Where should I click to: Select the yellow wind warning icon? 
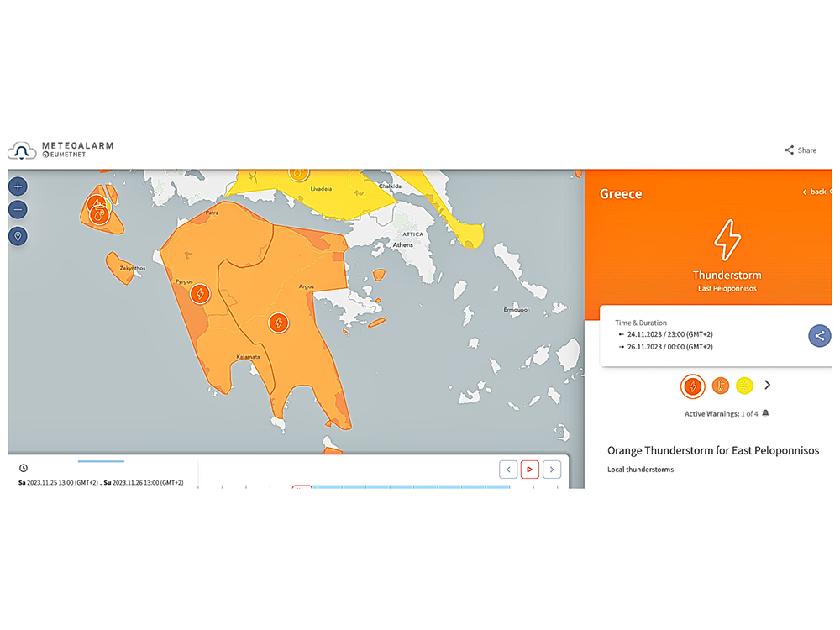pos(744,386)
